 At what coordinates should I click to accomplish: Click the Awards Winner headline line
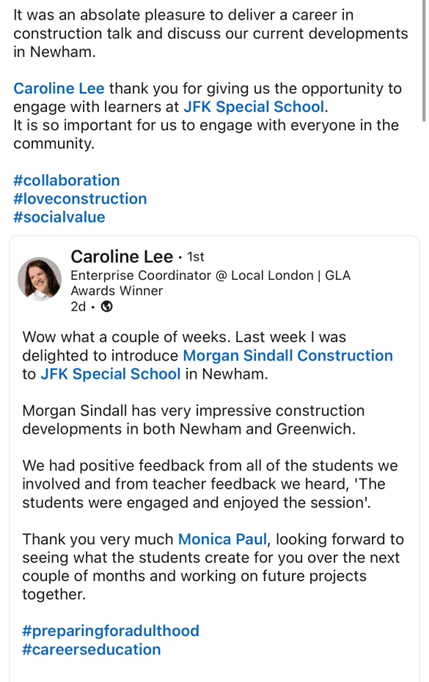pyautogui.click(x=117, y=291)
